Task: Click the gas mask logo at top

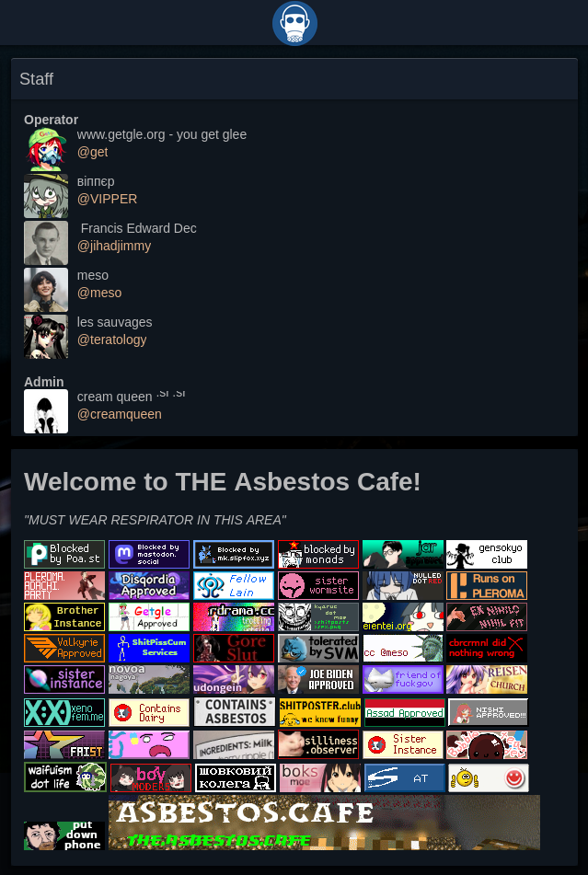Action: pyautogui.click(x=294, y=23)
